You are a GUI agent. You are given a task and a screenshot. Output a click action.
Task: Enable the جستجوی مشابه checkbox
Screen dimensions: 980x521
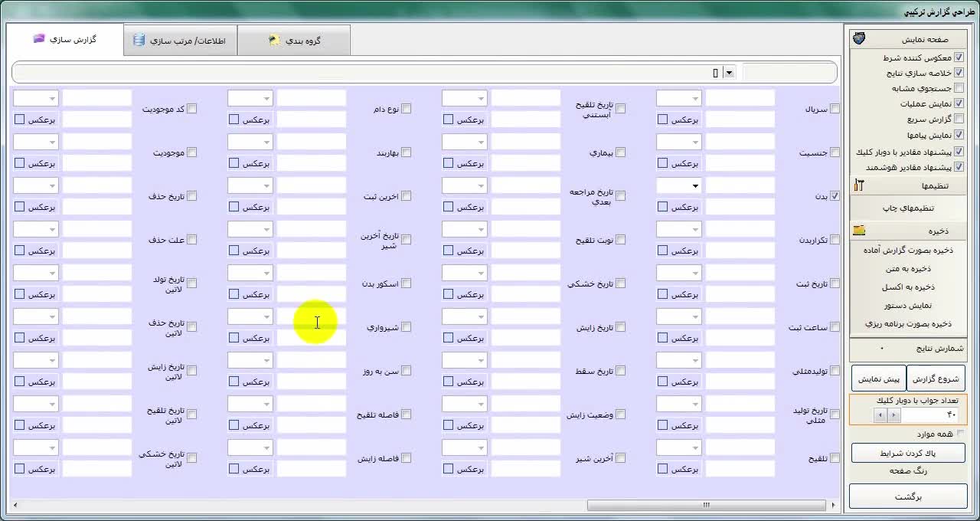(x=959, y=88)
